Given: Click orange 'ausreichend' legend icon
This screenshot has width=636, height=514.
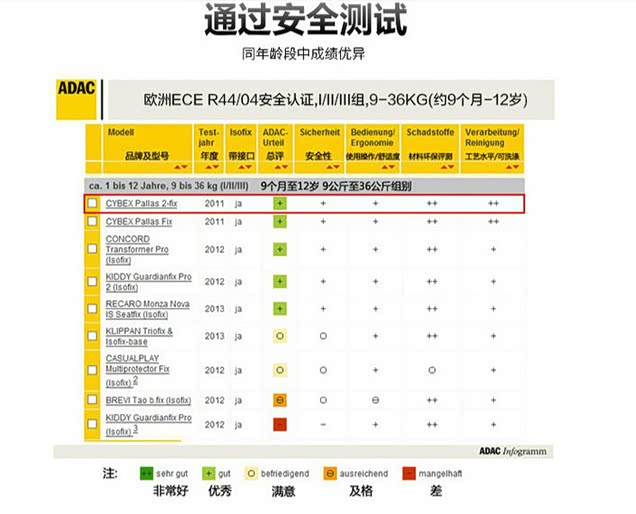Looking at the screenshot, I should 330,473.
